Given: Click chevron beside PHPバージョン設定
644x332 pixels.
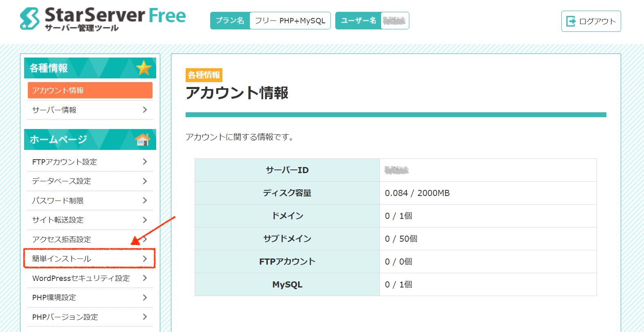Looking at the screenshot, I should 145,317.
